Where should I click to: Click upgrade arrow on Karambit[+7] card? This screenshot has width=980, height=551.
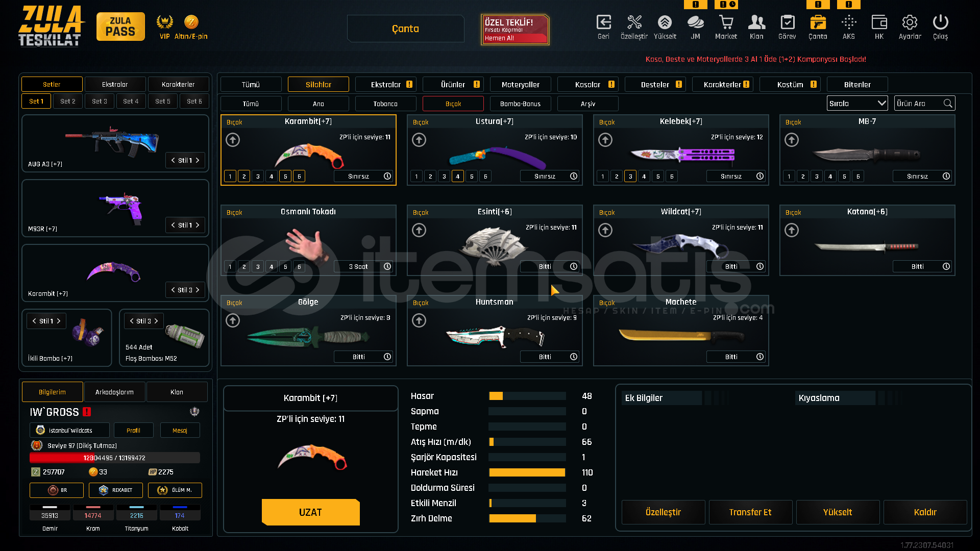click(233, 140)
